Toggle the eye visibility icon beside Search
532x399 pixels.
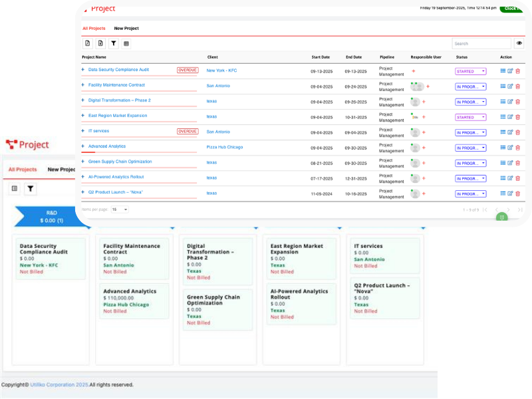click(519, 43)
